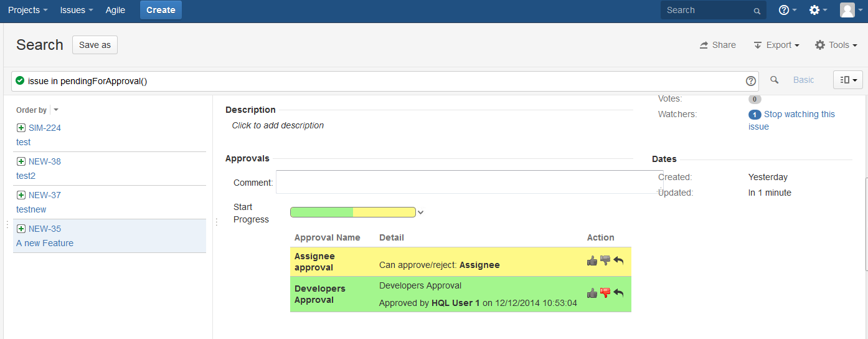Open JQL query syntax help icon
The image size is (868, 339).
(750, 81)
